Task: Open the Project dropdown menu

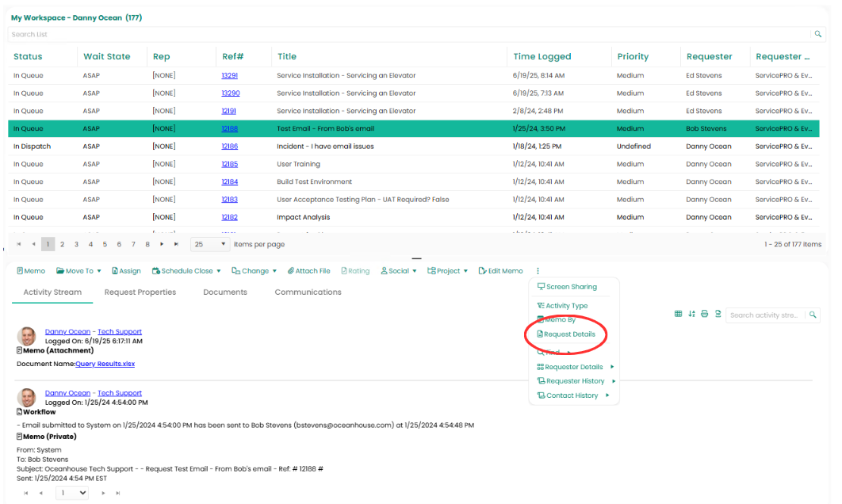Action: tap(447, 271)
